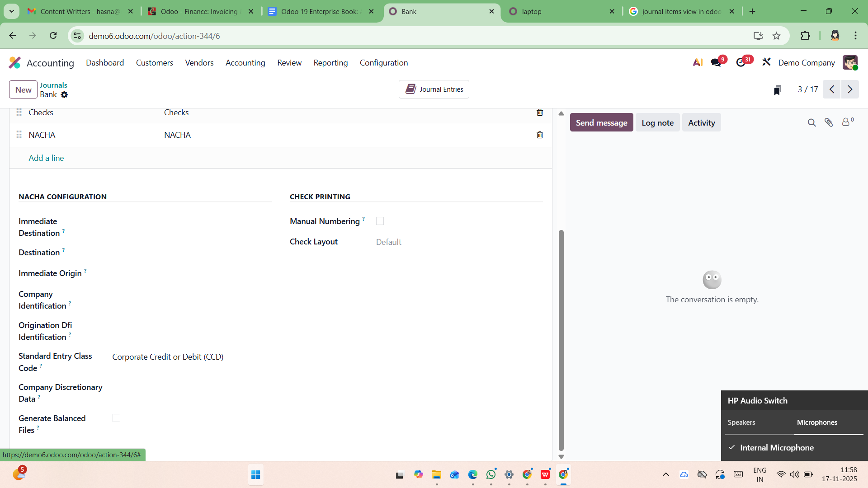Open the followers icon in chatter
Viewport: 868px width, 488px height.
(846, 122)
